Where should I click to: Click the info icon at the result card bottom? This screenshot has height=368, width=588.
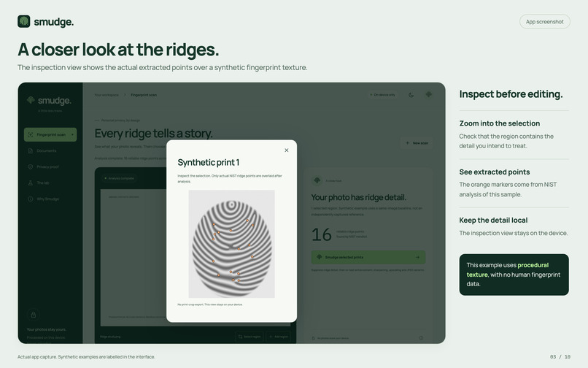(x=421, y=338)
